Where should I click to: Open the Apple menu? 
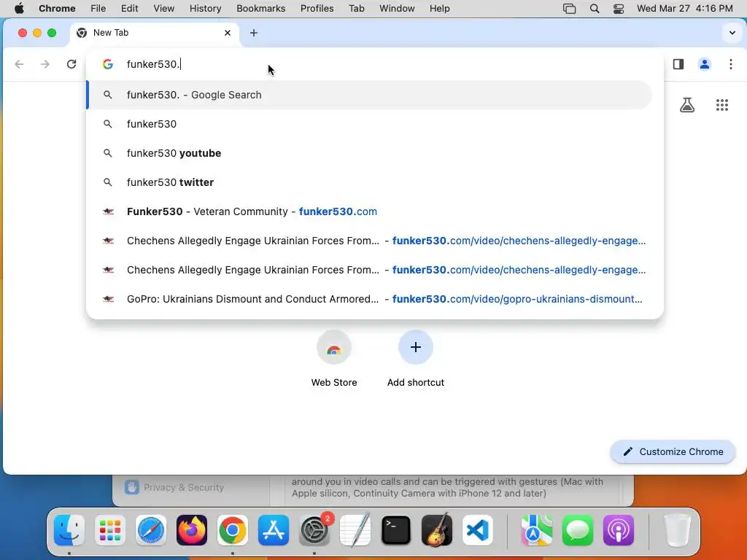[19, 8]
